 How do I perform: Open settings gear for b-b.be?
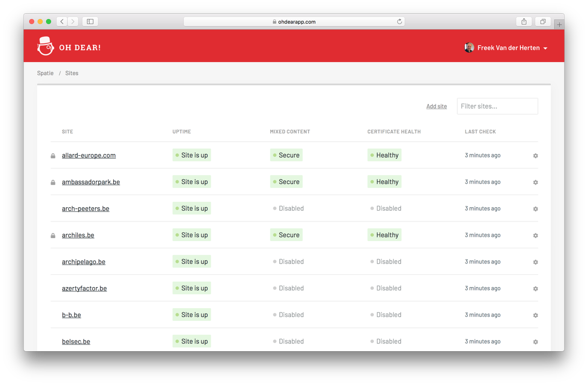pyautogui.click(x=535, y=315)
